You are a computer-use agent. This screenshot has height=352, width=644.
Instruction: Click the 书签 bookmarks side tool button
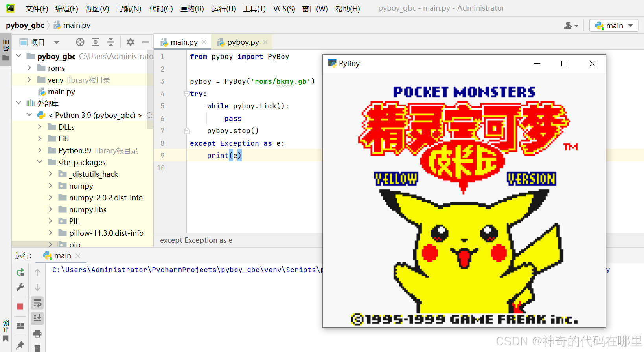tap(6, 331)
